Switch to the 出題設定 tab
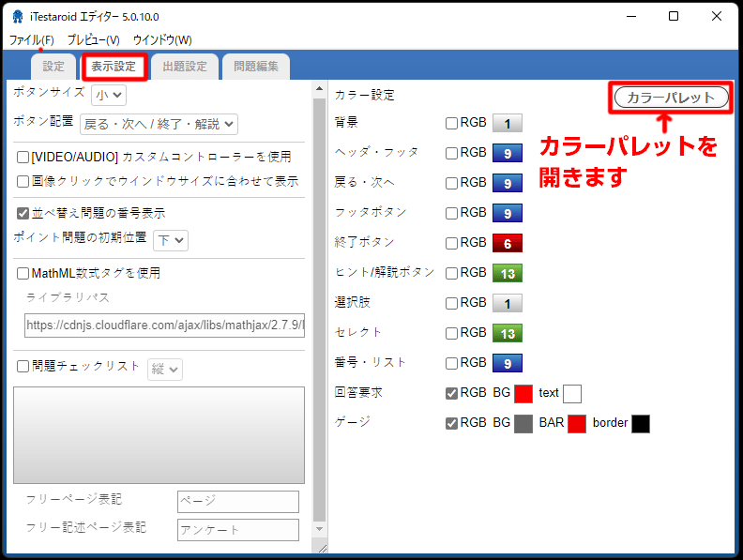Viewport: 743px width, 560px height. coord(185,67)
